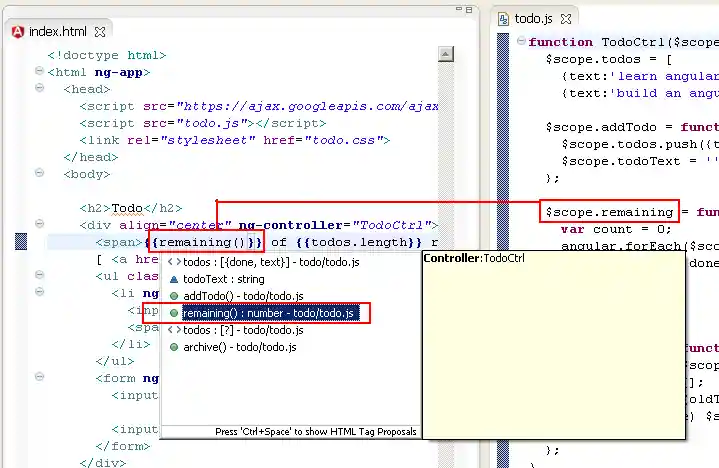The height and width of the screenshot is (468, 719).
Task: Click the JavaScript file icon on todo.js tab
Action: tap(502, 19)
